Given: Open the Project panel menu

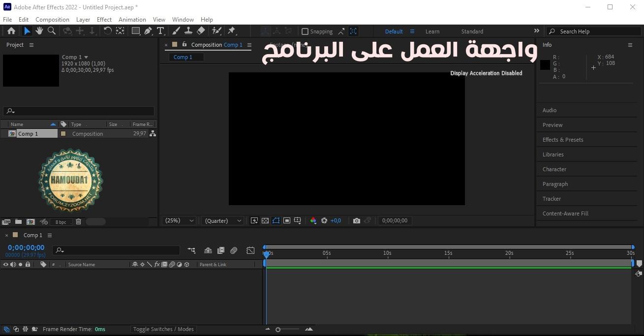Looking at the screenshot, I should (31, 45).
